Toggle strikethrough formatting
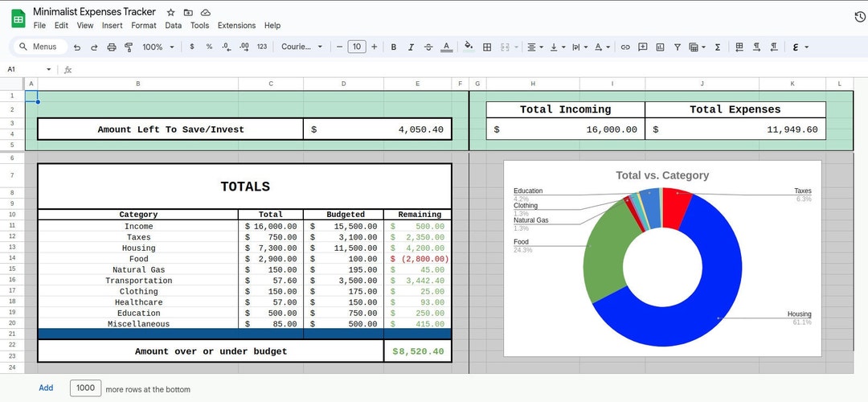868x402 pixels. point(428,47)
